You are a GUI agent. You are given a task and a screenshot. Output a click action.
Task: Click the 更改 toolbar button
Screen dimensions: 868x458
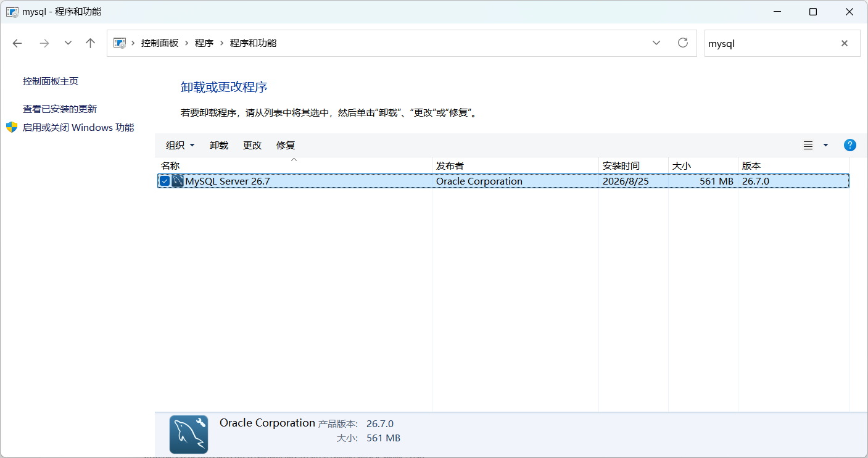(x=252, y=145)
